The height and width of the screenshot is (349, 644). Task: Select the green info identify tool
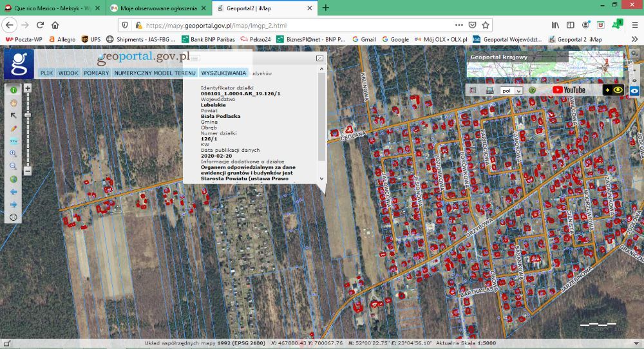(x=13, y=90)
